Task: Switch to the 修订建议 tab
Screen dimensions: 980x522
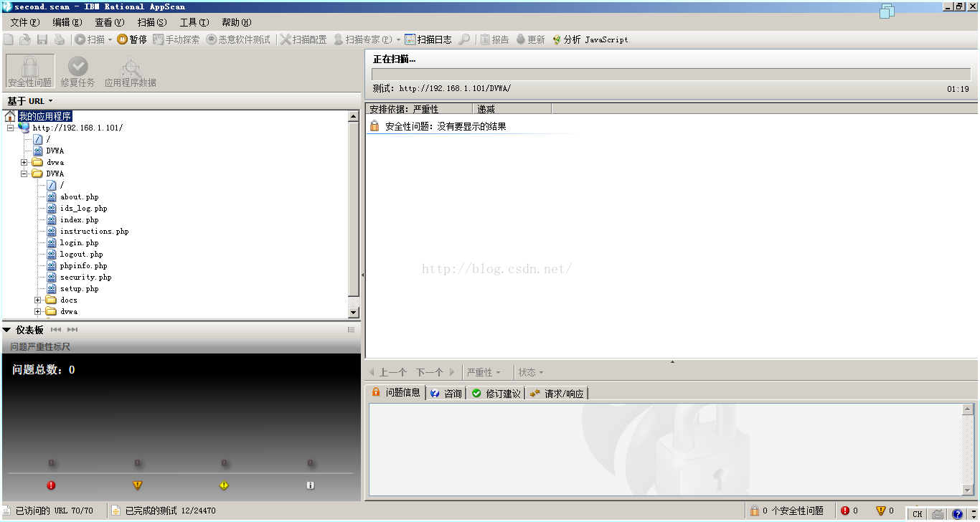Action: click(x=496, y=393)
